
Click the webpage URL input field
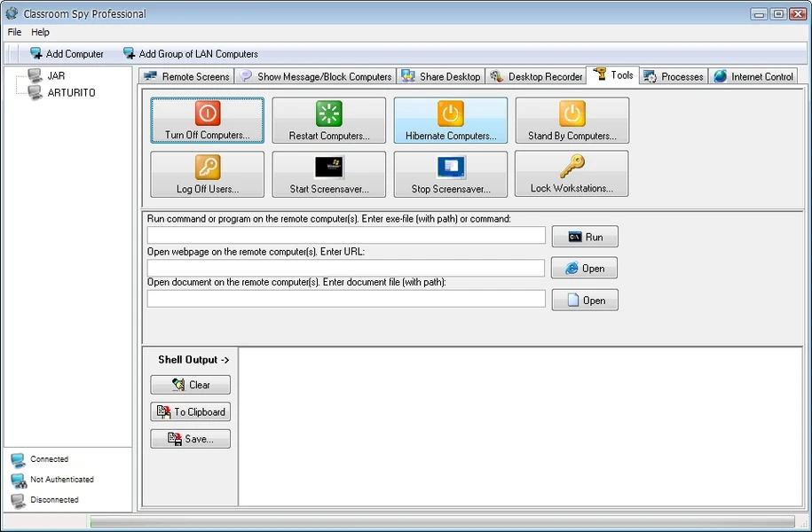click(x=346, y=268)
